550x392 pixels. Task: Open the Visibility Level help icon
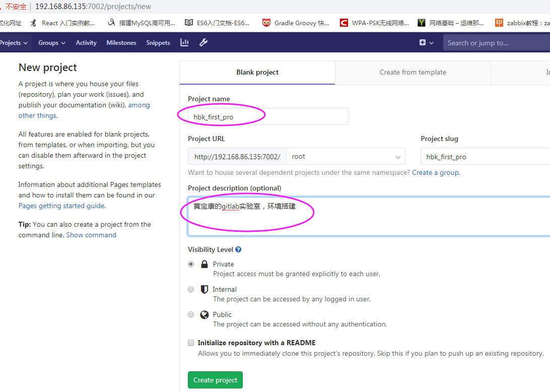pos(237,249)
